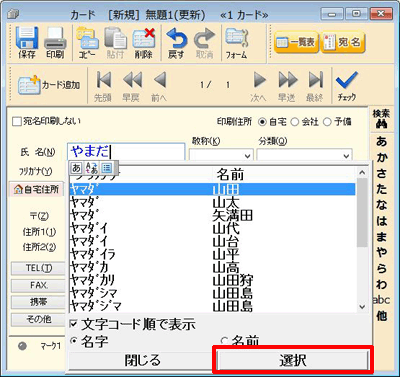Click the 氏名 input field with やまだ
The width and height of the screenshot is (400, 377).
tap(126, 152)
